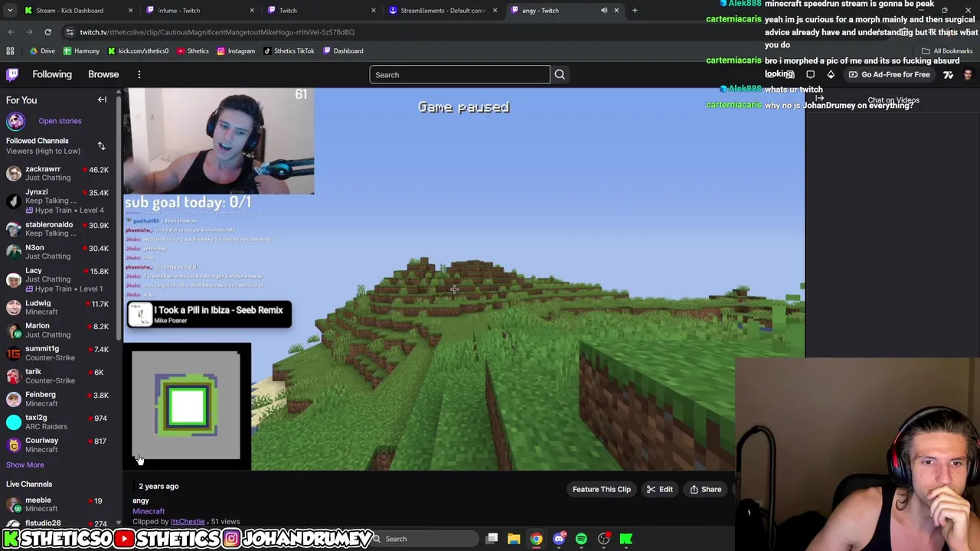Open Feinberg channel in sidebar
The width and height of the screenshot is (980, 551).
pyautogui.click(x=57, y=399)
